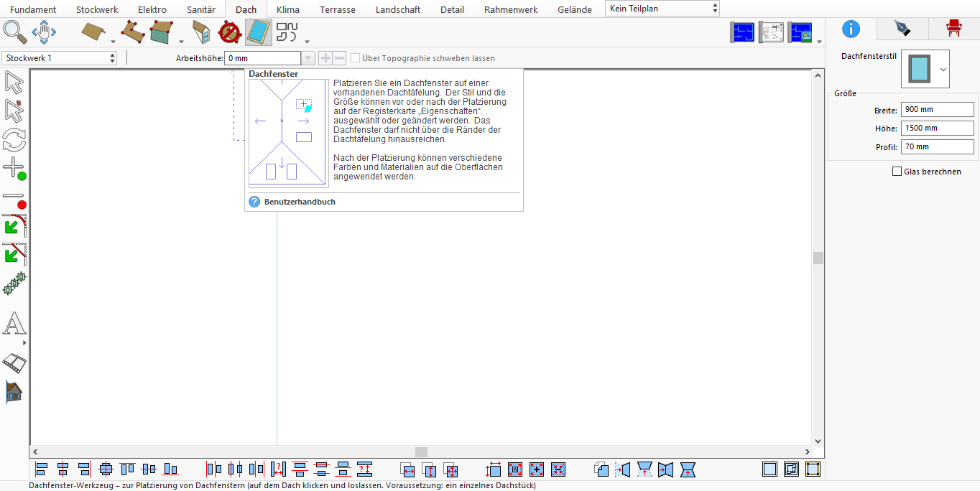
Task: Click the film strip walkthrough icon
Action: click(x=14, y=363)
